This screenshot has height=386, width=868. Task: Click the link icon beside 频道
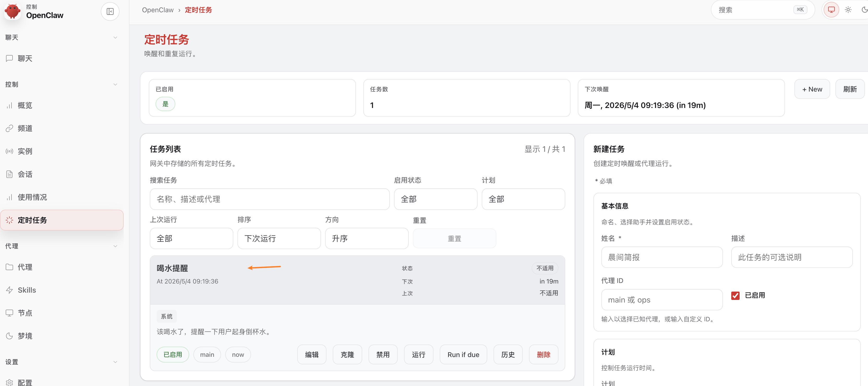tap(9, 128)
